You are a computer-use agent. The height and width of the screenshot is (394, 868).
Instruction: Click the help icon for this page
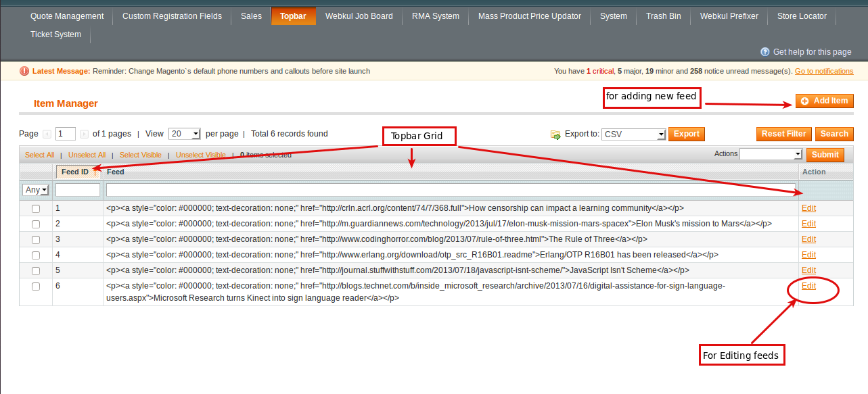(765, 52)
